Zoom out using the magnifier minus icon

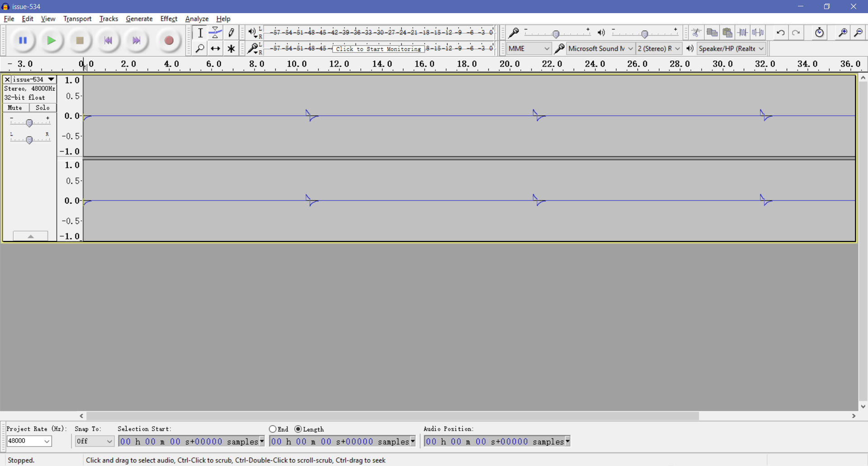pyautogui.click(x=858, y=33)
